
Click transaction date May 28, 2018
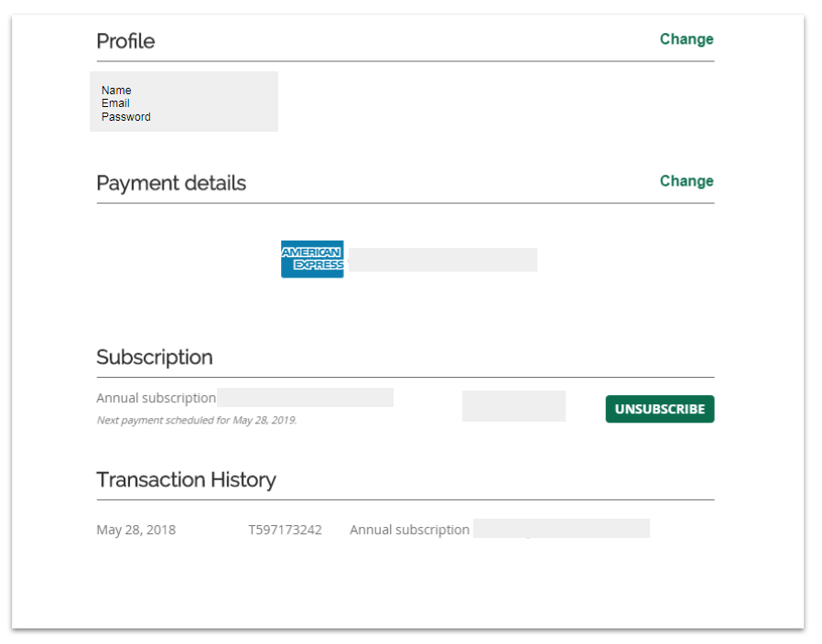(136, 530)
